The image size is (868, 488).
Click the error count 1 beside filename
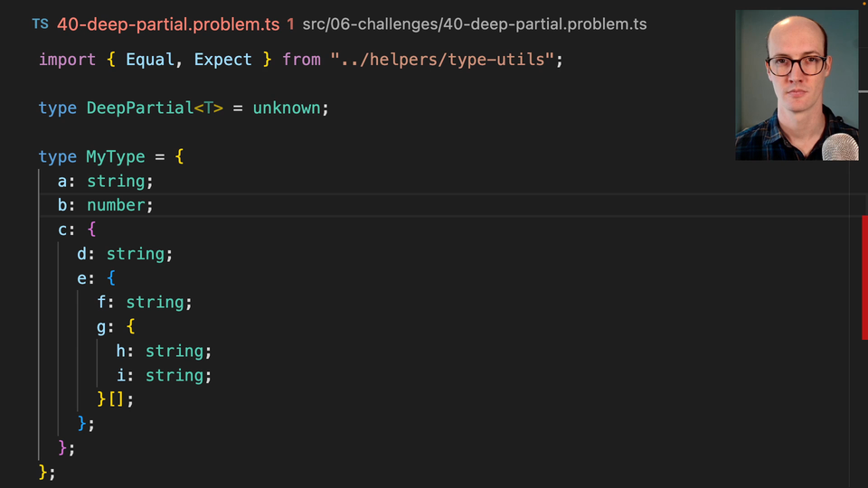click(290, 24)
